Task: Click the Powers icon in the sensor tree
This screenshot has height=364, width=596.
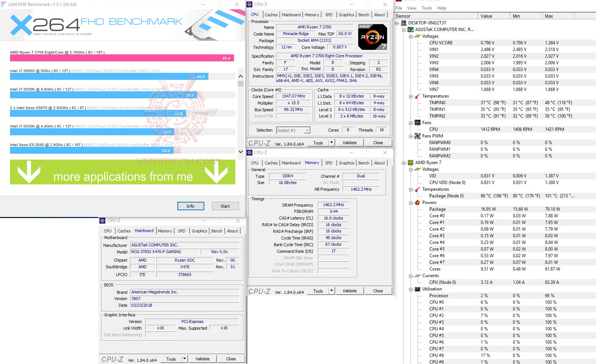Action: (x=418, y=203)
